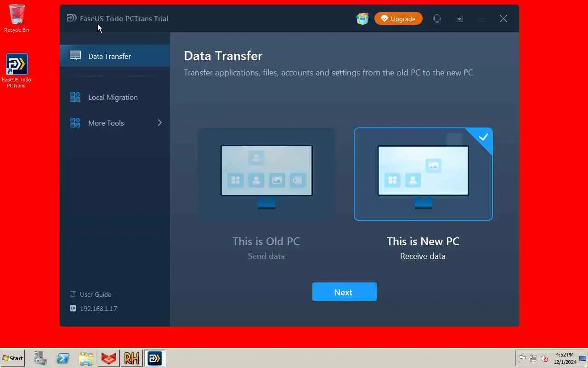
Task: Open the User Guide link
Action: pyautogui.click(x=96, y=294)
